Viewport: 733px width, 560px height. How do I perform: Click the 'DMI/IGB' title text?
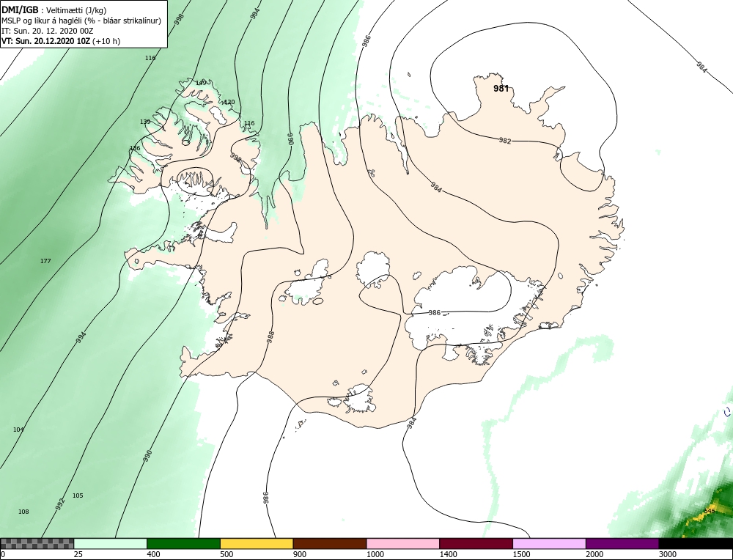click(x=20, y=10)
